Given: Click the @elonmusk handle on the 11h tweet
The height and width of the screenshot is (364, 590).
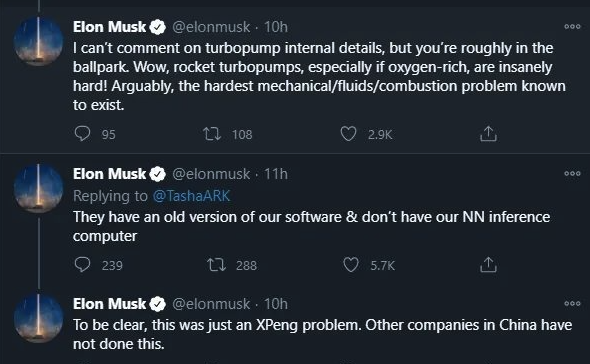Looking at the screenshot, I should [211, 174].
